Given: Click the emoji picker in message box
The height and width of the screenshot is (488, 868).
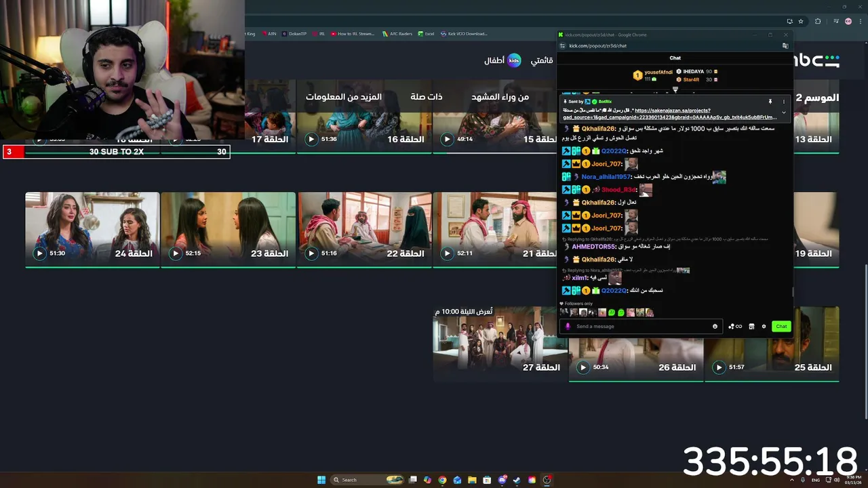Looking at the screenshot, I should pyautogui.click(x=715, y=327).
